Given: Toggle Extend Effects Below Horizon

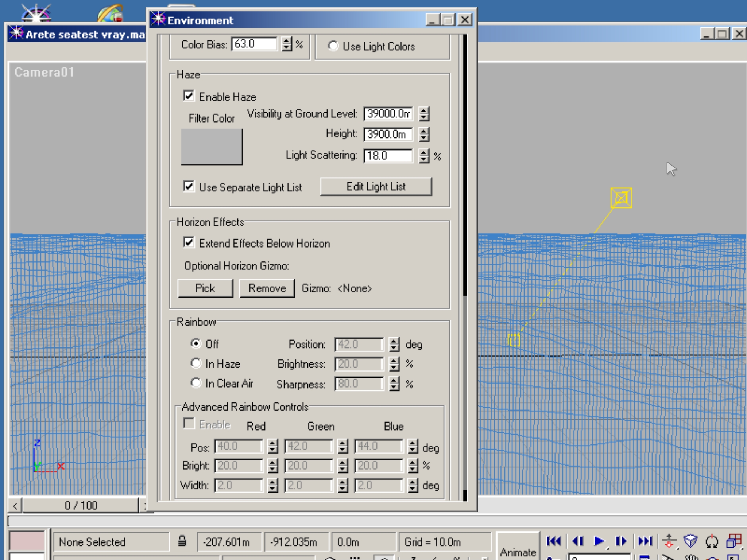Looking at the screenshot, I should pyautogui.click(x=189, y=242).
